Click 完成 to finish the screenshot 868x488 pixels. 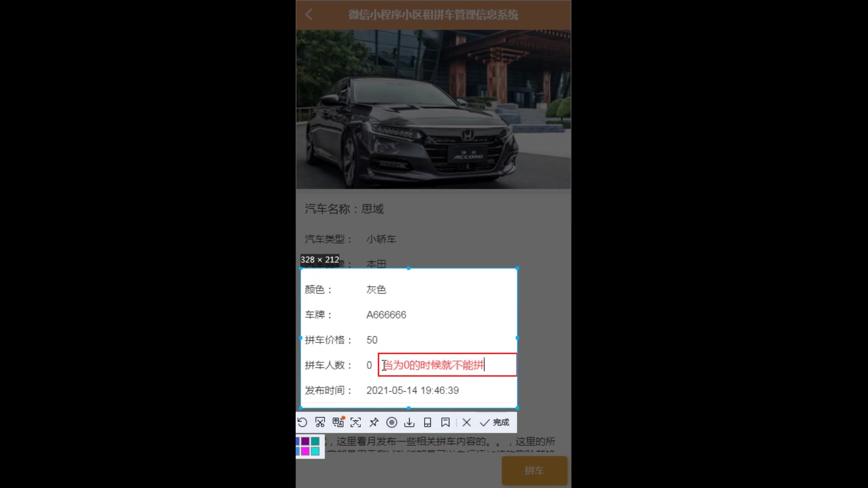495,422
